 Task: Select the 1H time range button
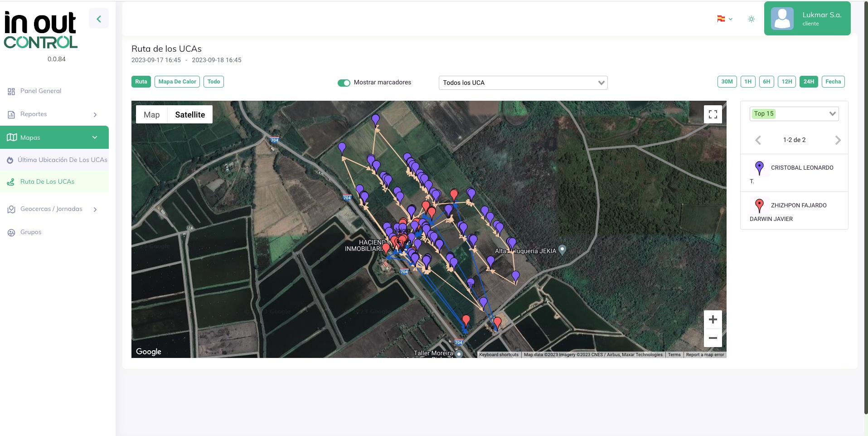point(747,82)
